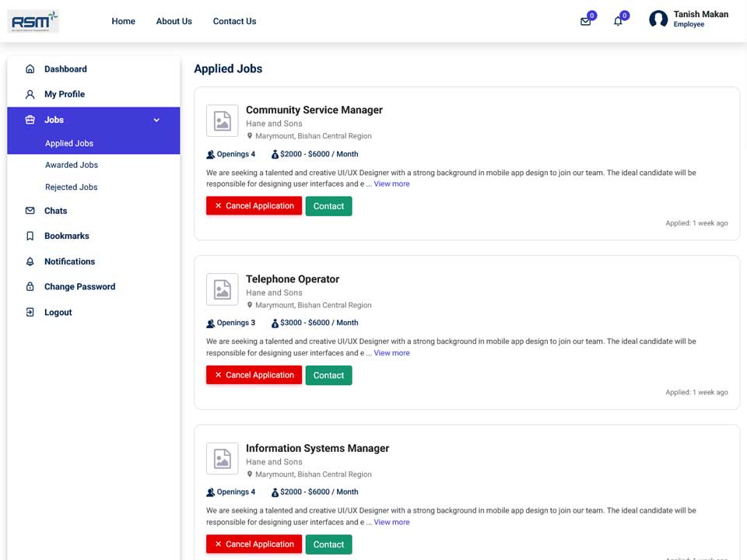Viewport: 747px width, 560px height.
Task: Select the My Profile person icon
Action: tap(30, 94)
